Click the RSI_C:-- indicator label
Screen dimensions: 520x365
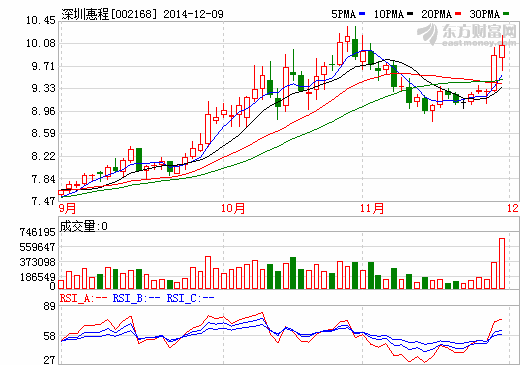click(x=190, y=298)
